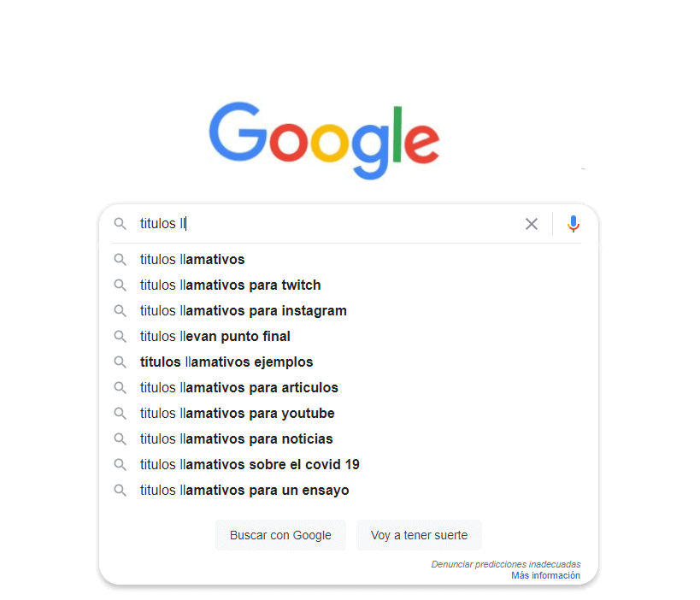Click "Denunciar predicciones inadecuadas" link
Image resolution: width=700 pixels, height=600 pixels.
pyautogui.click(x=505, y=564)
